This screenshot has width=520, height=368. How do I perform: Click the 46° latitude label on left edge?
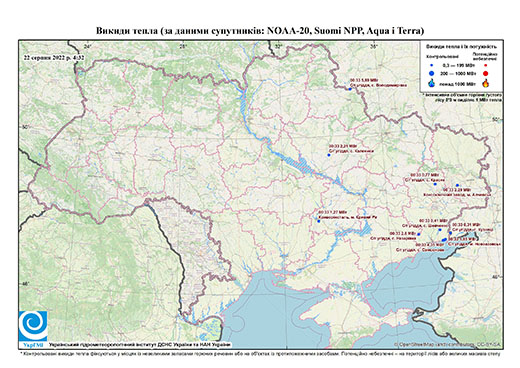click(25, 283)
